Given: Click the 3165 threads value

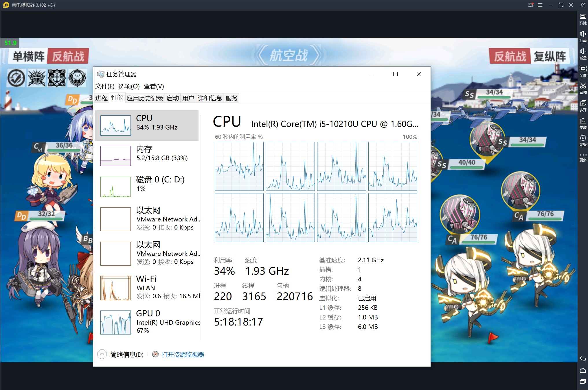Looking at the screenshot, I should tap(254, 296).
